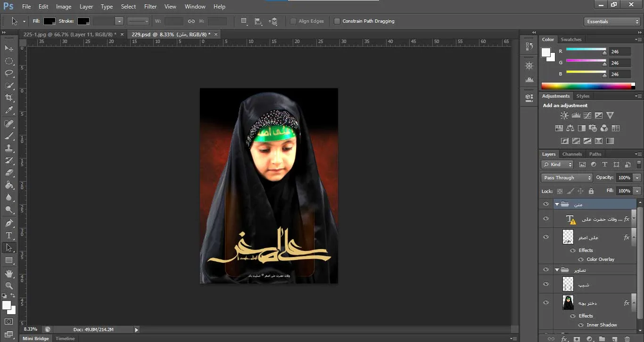Select the Pen tool
This screenshot has width=644, height=342.
pyautogui.click(x=9, y=223)
